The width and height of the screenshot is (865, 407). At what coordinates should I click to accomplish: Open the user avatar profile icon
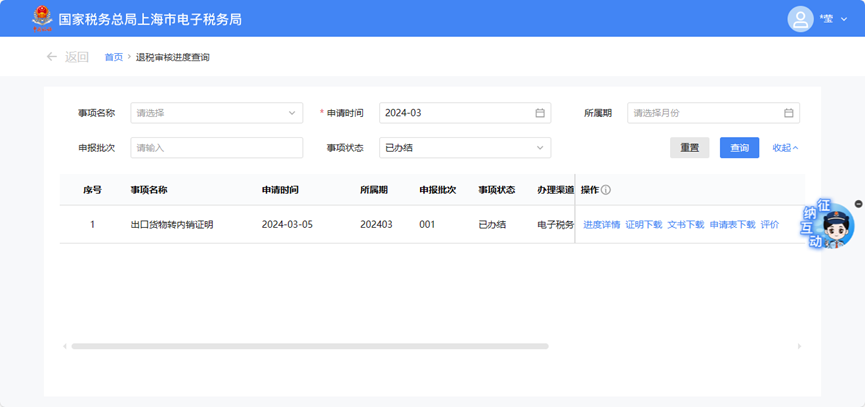click(x=800, y=19)
